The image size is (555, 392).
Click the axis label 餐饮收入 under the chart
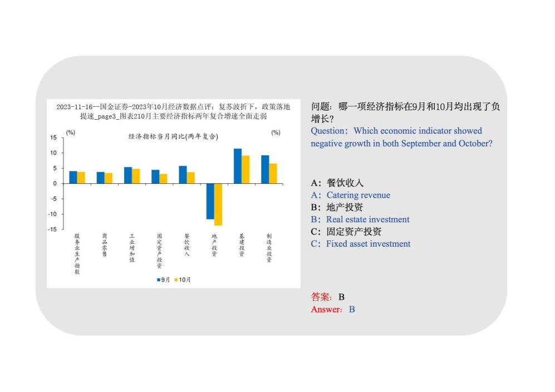pyautogui.click(x=187, y=244)
